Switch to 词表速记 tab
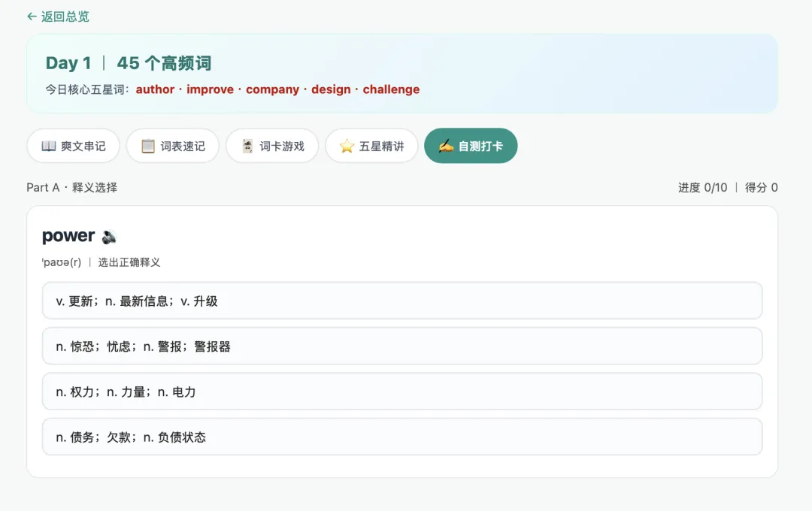This screenshot has height=511, width=812. coord(172,146)
